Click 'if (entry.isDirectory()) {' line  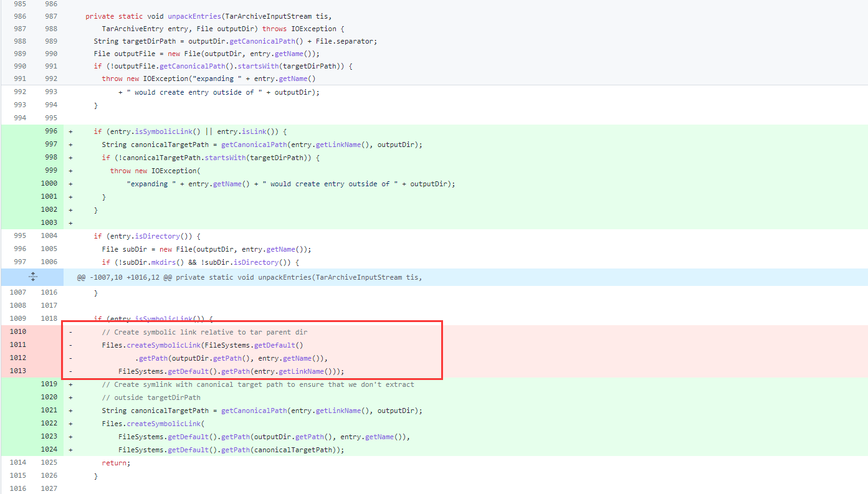(147, 236)
